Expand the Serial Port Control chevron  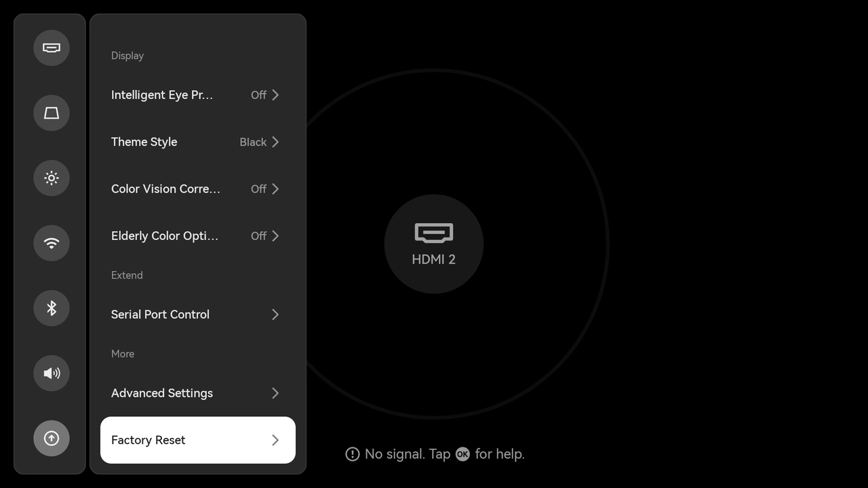tap(275, 314)
